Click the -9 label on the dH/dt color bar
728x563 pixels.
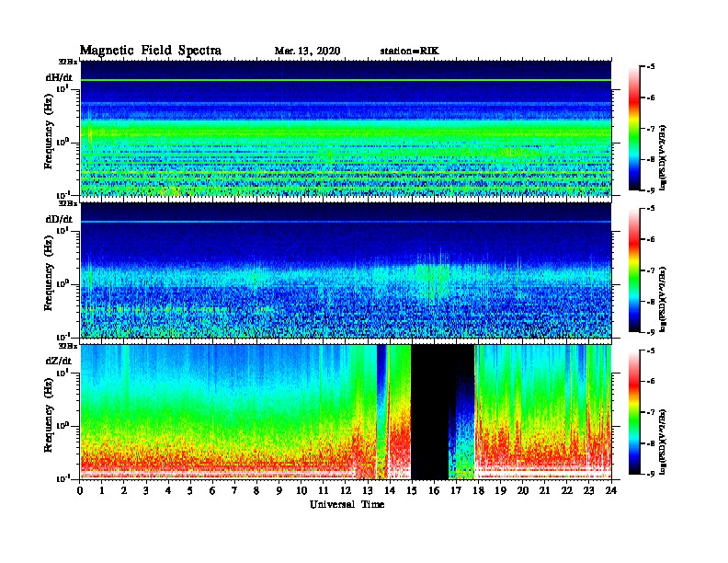[x=651, y=190]
